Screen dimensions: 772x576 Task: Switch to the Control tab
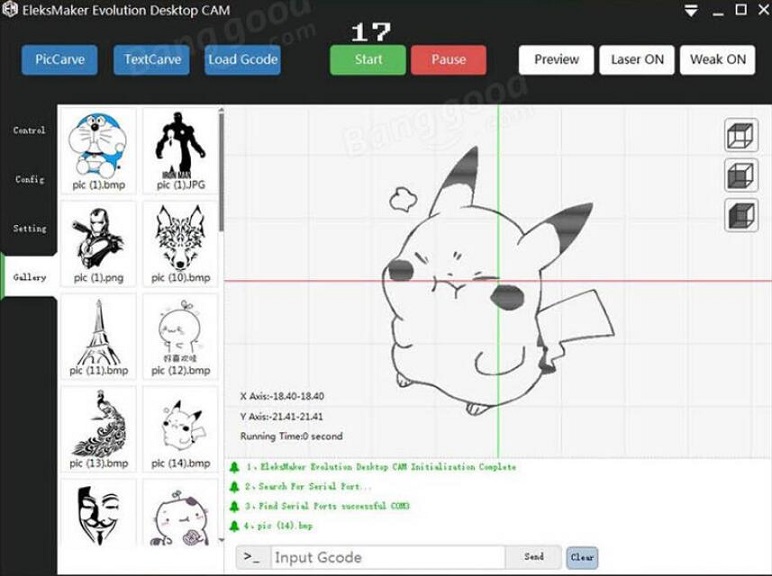pos(29,130)
